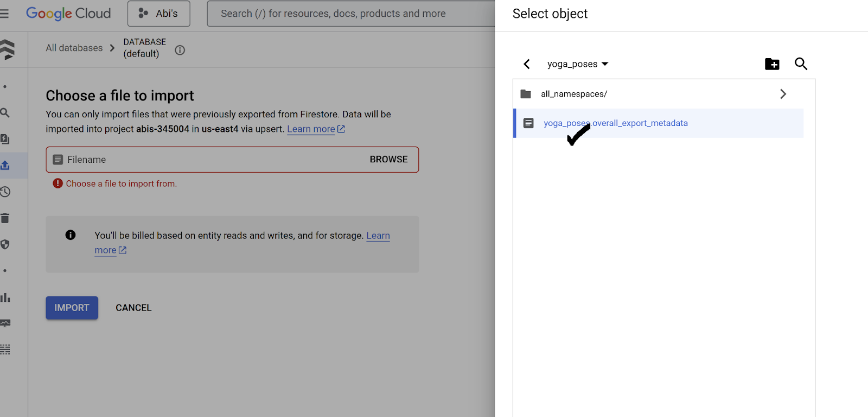Click the Google Cloud search bar
The width and height of the screenshot is (868, 417).
point(347,14)
